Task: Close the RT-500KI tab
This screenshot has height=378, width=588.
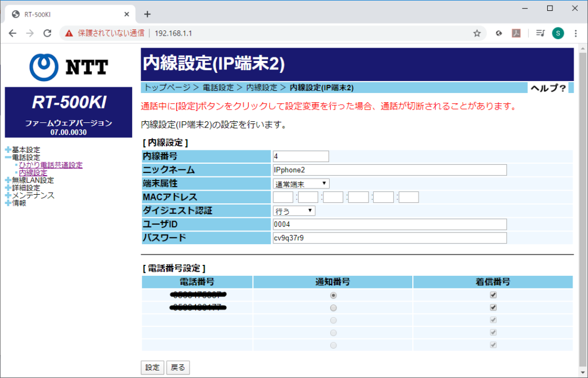Action: [x=127, y=14]
